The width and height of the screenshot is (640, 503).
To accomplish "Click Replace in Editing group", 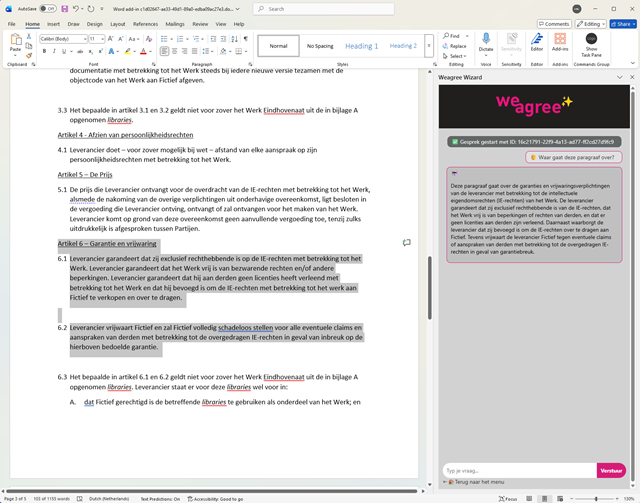I will tap(454, 46).
